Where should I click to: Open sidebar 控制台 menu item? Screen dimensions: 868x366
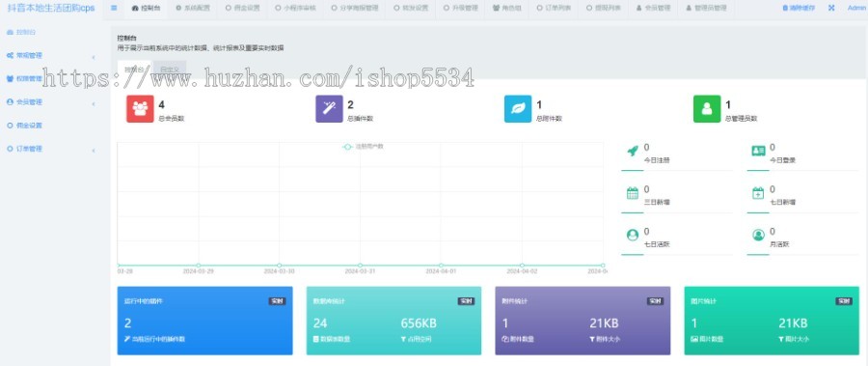pyautogui.click(x=26, y=32)
